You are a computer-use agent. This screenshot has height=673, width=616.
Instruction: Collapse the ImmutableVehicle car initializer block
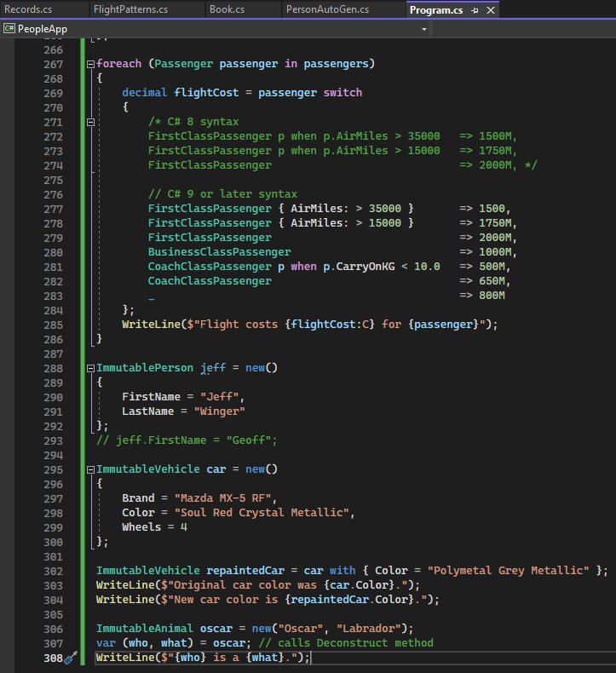point(90,469)
